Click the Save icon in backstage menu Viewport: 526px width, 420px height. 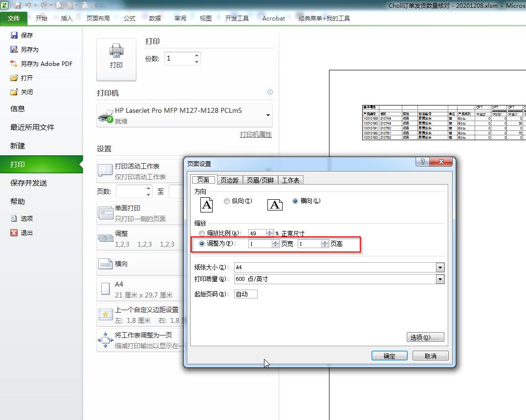coord(14,35)
